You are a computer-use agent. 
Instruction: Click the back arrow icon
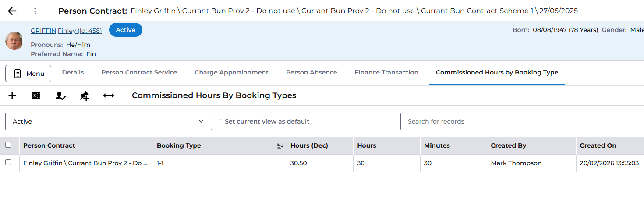click(12, 11)
